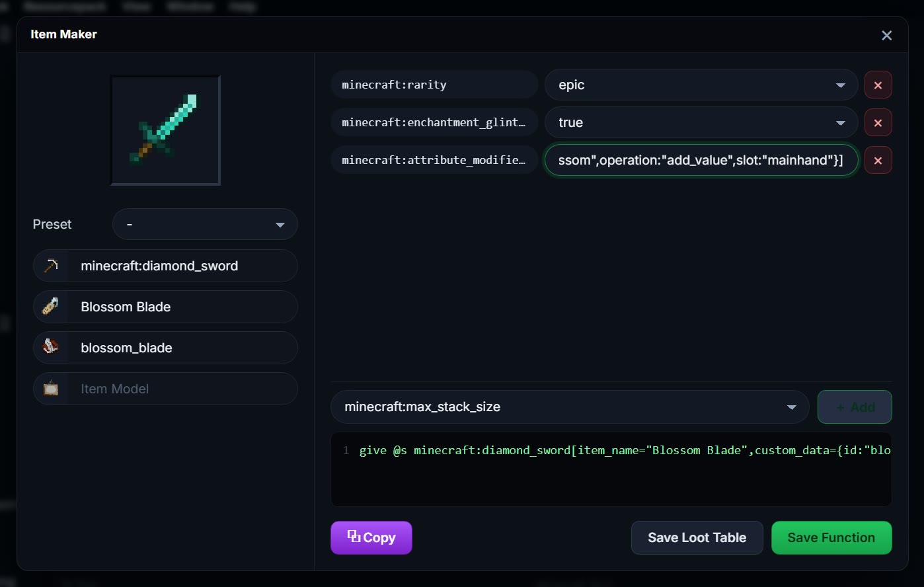Click the Blossom Blade item name field
Screen dimensions: 924x587
coord(182,307)
